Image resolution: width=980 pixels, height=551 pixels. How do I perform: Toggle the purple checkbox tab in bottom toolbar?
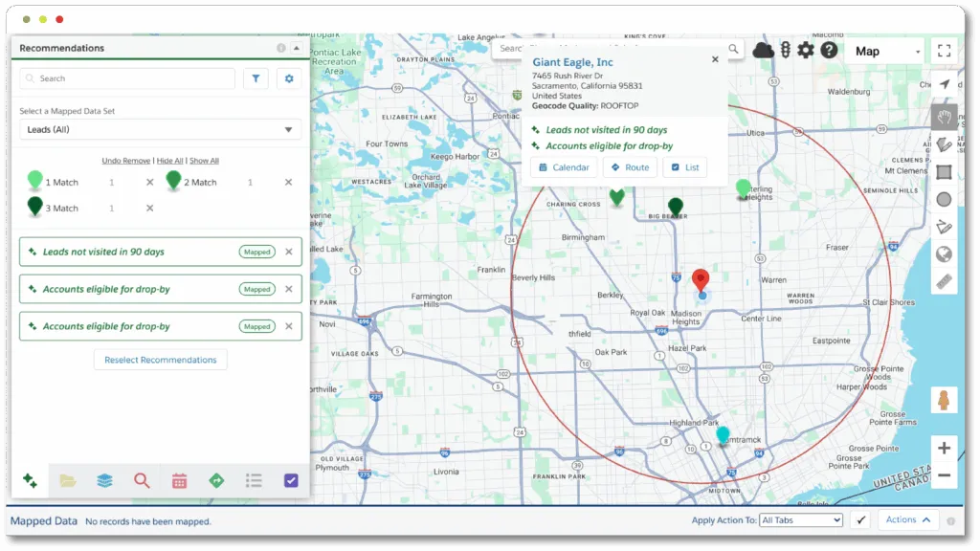291,480
